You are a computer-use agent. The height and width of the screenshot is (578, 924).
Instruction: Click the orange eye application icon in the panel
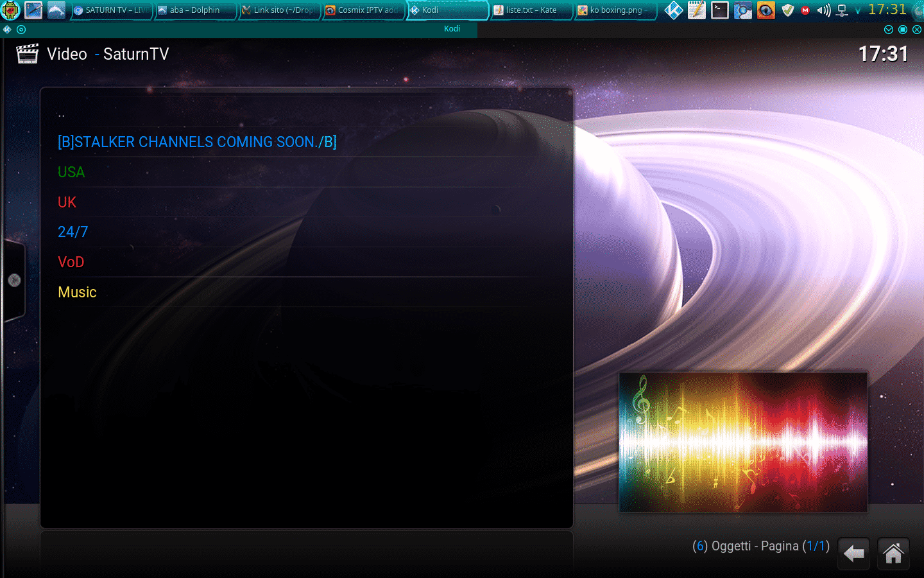pyautogui.click(x=766, y=10)
